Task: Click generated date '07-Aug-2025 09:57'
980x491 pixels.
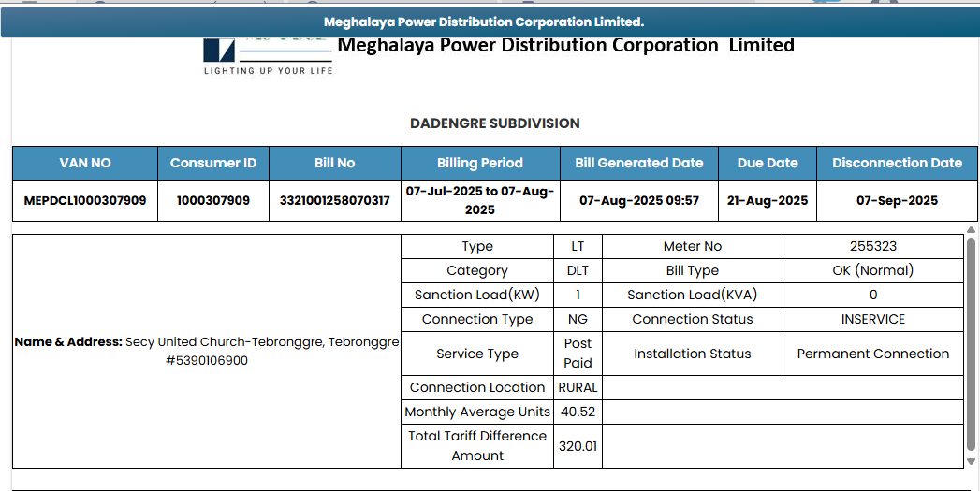Action: 639,200
